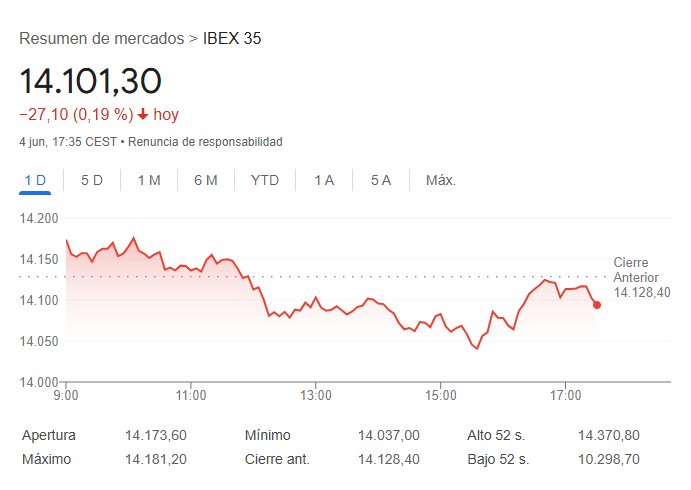
Task: Select the Máx. range tab
Action: coord(441,180)
